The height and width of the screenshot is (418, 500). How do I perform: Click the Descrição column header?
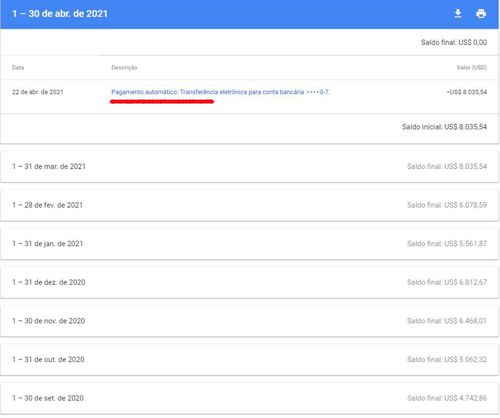pyautogui.click(x=124, y=68)
